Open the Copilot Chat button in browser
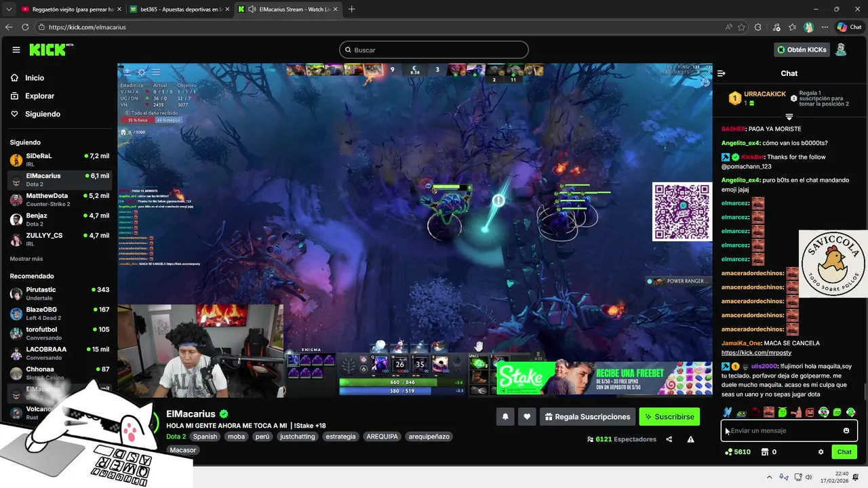 point(849,27)
